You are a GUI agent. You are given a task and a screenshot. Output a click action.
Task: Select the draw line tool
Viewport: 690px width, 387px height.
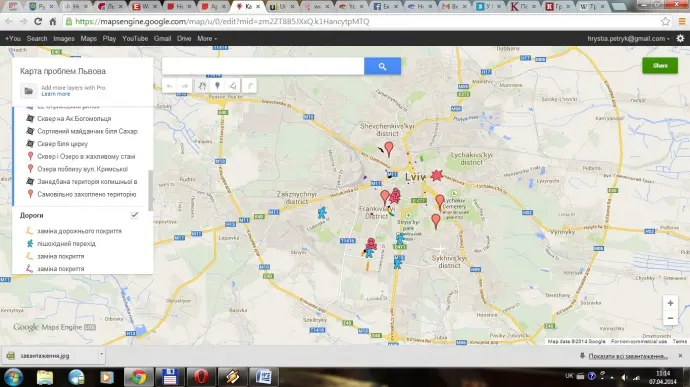[233, 86]
